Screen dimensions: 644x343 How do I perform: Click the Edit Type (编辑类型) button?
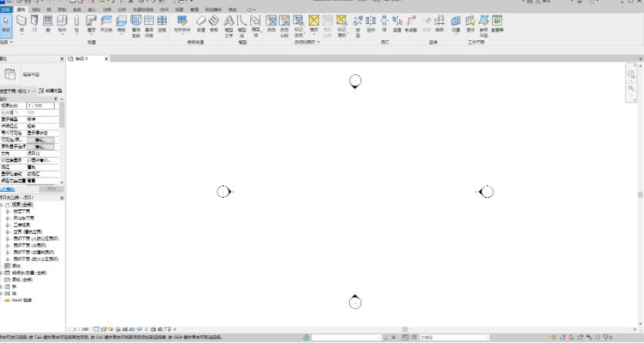coord(51,91)
